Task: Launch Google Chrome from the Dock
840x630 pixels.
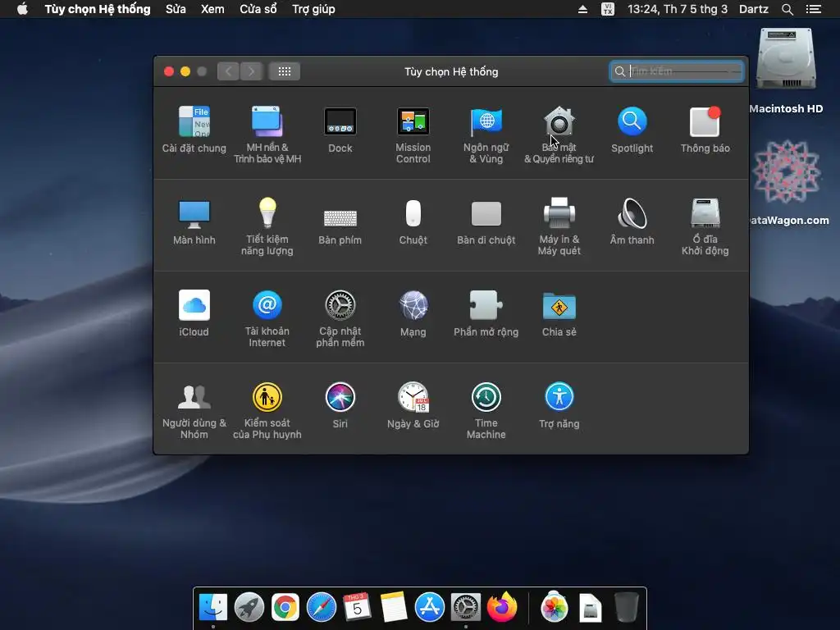Action: [285, 608]
